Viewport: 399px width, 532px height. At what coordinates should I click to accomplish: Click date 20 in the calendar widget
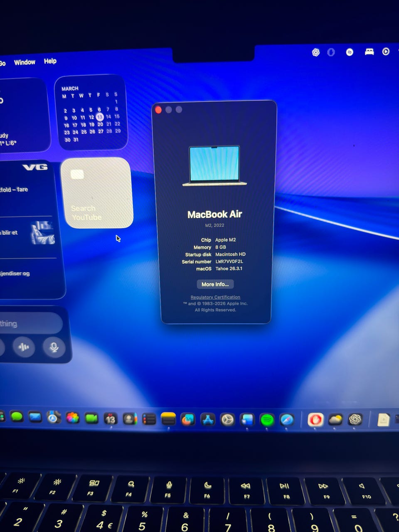coord(100,124)
